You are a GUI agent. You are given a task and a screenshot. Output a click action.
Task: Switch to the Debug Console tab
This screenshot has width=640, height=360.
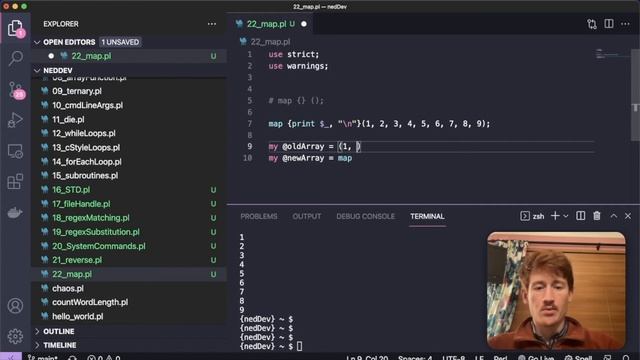coord(365,216)
